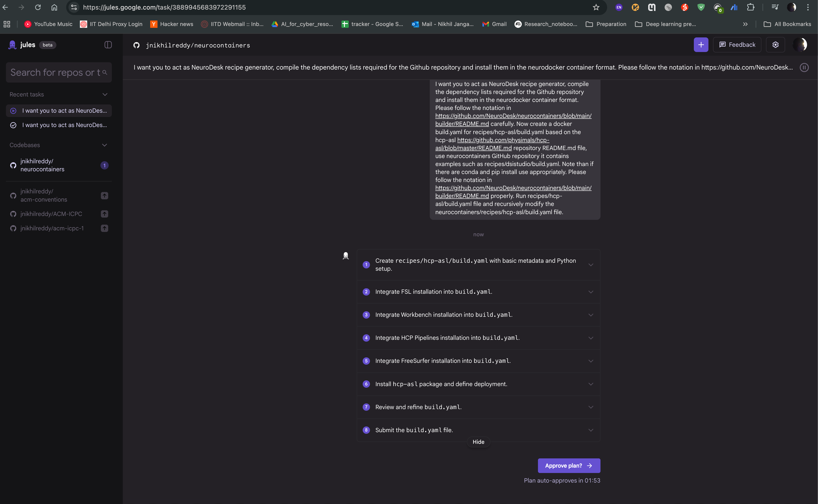Collapse the Recent tasks section
Viewport: 818px width, 504px height.
[x=105, y=95]
